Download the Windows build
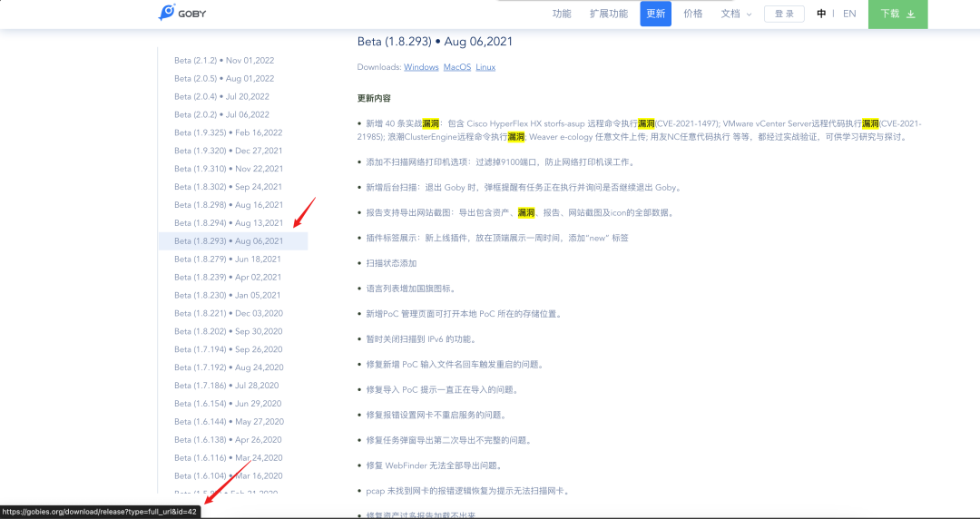 pyautogui.click(x=421, y=67)
